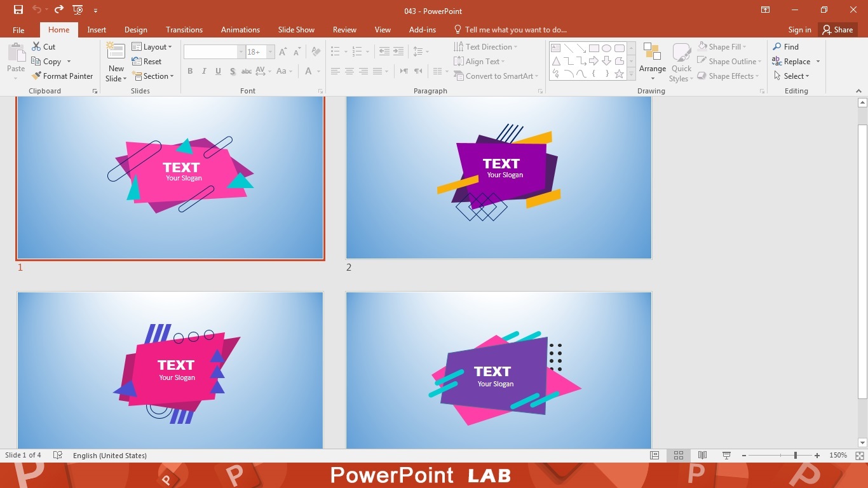Justify the paragraph text
The height and width of the screenshot is (488, 868).
pos(377,71)
